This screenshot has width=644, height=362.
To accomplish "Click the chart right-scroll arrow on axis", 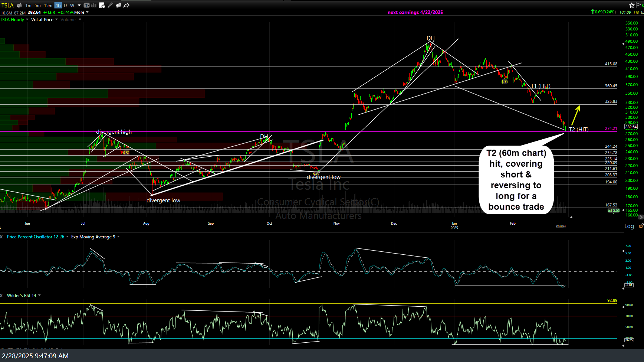I will point(641,217).
